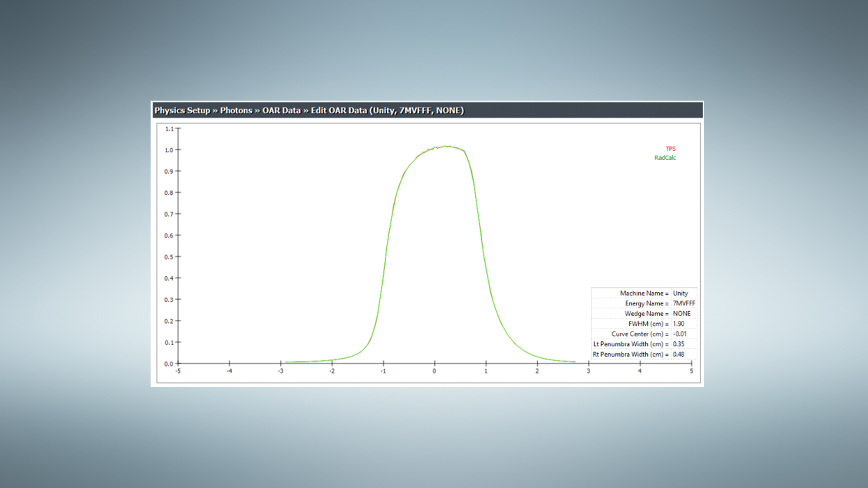The width and height of the screenshot is (868, 488).
Task: Click the 'Physics Setup' breadcrumb in title
Action: point(182,111)
